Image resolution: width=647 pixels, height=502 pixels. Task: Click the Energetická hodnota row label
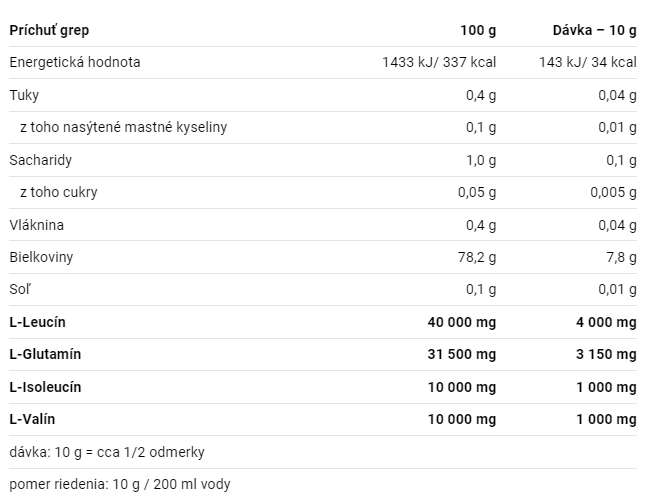(75, 62)
